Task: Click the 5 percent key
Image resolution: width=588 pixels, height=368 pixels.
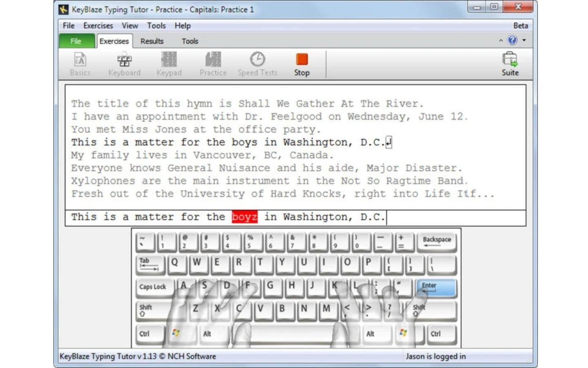Action: tap(253, 242)
